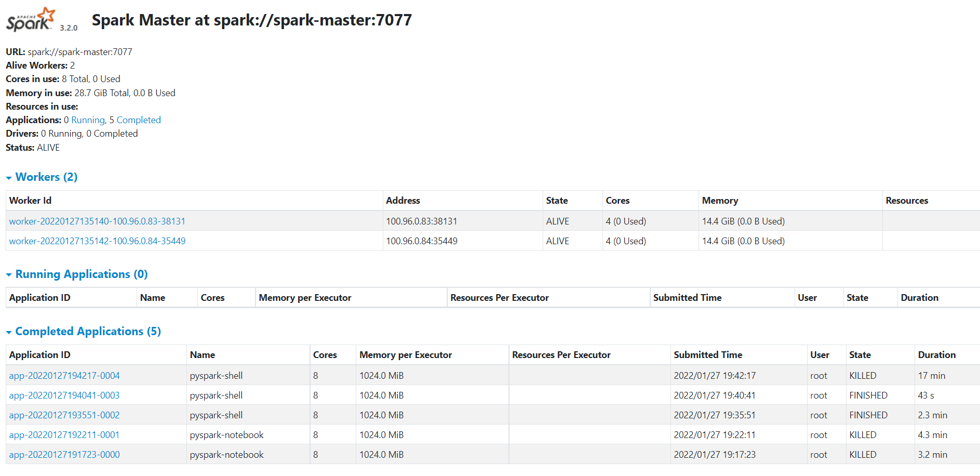This screenshot has width=980, height=476.
Task: Select the Memory in use summary line
Action: (90, 93)
